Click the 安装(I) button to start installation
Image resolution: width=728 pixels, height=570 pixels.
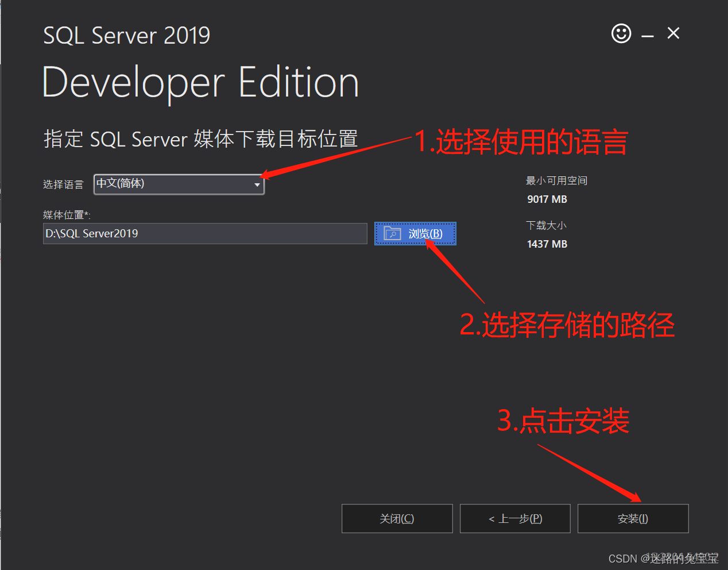633,518
